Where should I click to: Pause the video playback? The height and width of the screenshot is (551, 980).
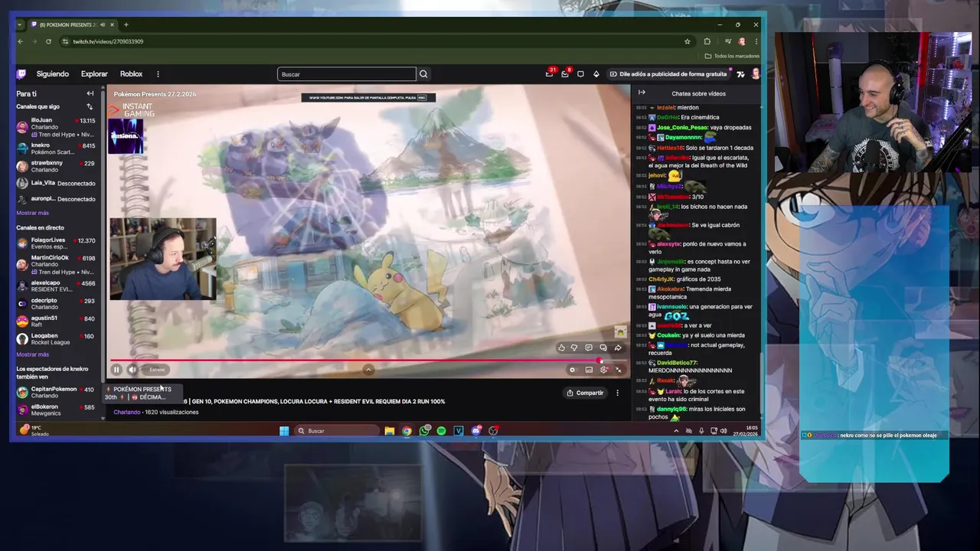click(116, 370)
